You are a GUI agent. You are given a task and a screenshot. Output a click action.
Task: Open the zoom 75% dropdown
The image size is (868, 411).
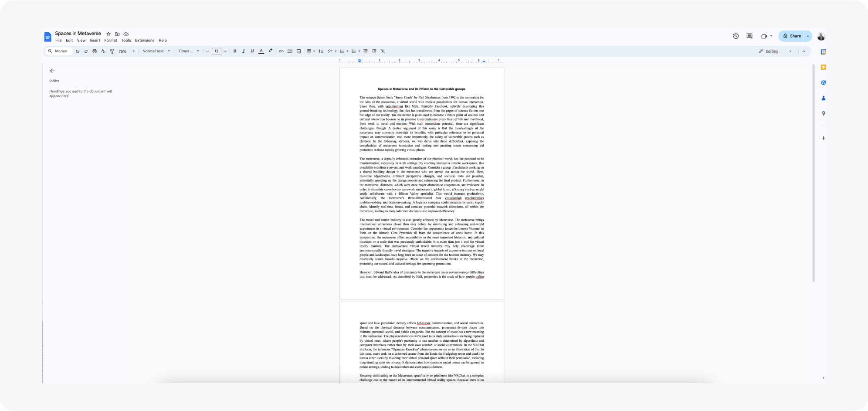coord(127,51)
